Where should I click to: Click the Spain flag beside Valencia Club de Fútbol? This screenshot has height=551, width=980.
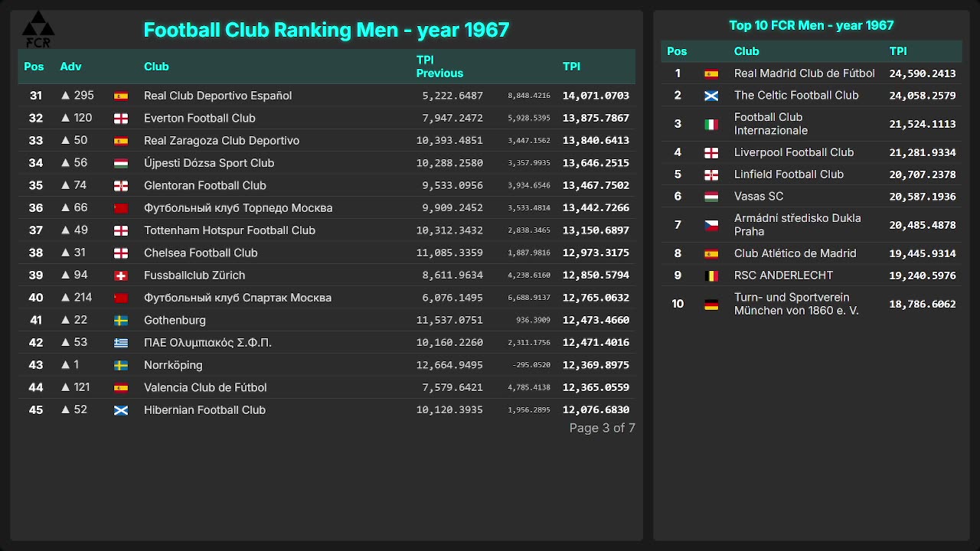[x=121, y=388]
